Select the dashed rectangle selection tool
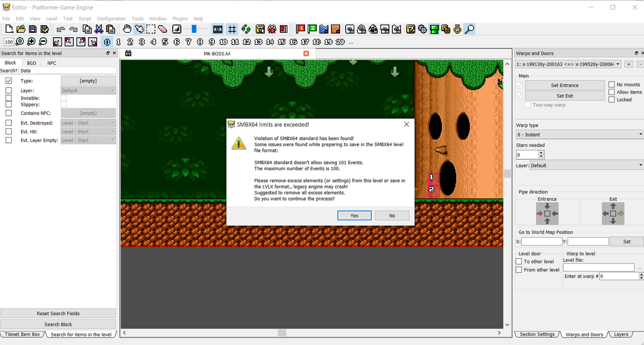The height and width of the screenshot is (345, 644). [150, 29]
